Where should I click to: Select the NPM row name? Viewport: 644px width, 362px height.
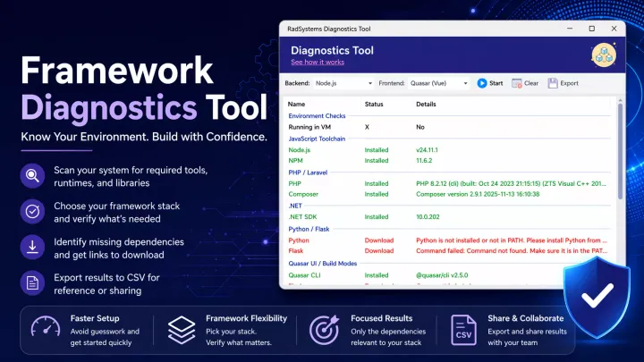[x=295, y=161]
